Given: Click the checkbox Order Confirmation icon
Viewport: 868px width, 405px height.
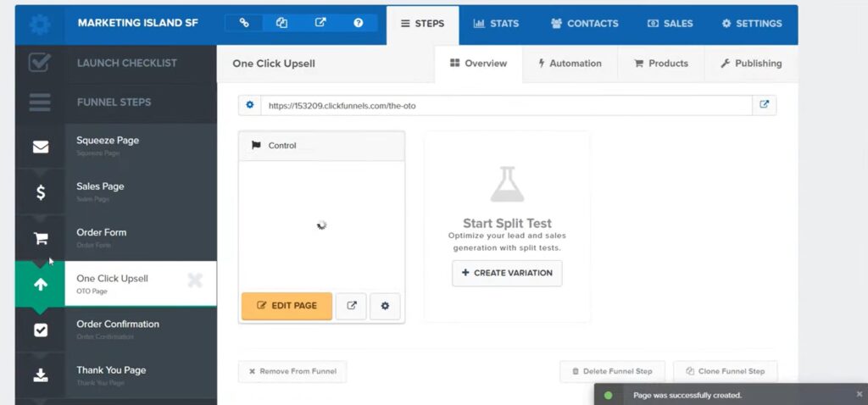Looking at the screenshot, I should pos(41,330).
